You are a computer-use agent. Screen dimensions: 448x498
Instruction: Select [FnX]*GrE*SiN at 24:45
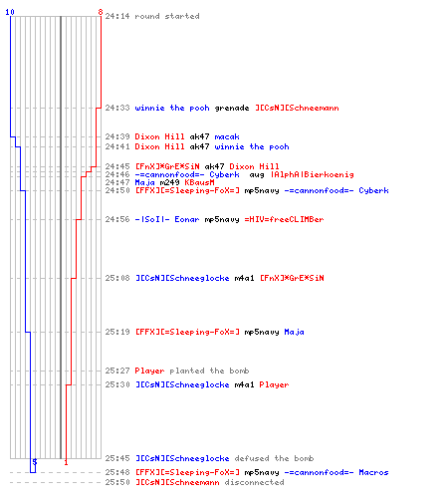[167, 166]
